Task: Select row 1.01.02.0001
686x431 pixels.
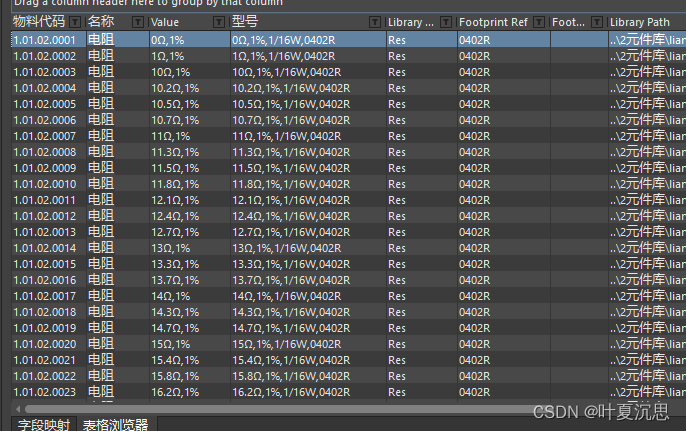Action: tap(349, 40)
